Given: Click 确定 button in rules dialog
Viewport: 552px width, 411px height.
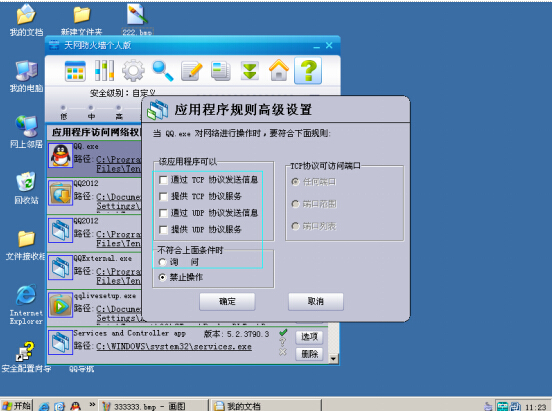Looking at the screenshot, I should pos(227,302).
